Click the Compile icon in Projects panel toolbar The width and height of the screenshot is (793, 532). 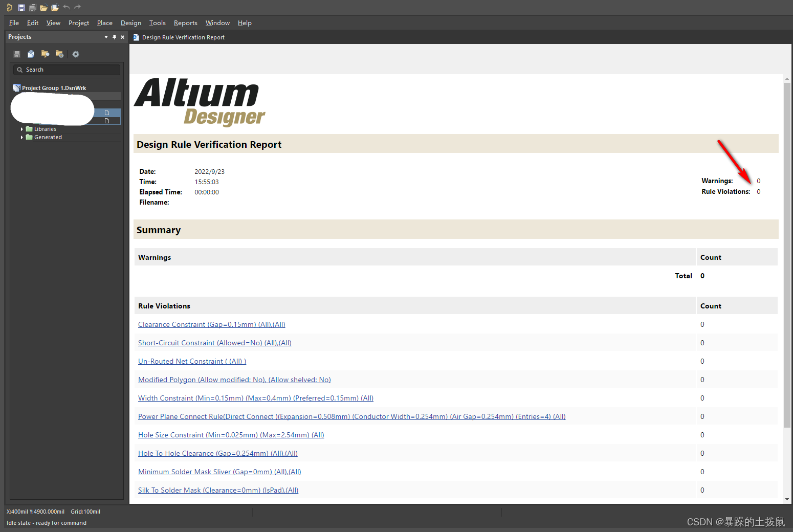point(31,54)
